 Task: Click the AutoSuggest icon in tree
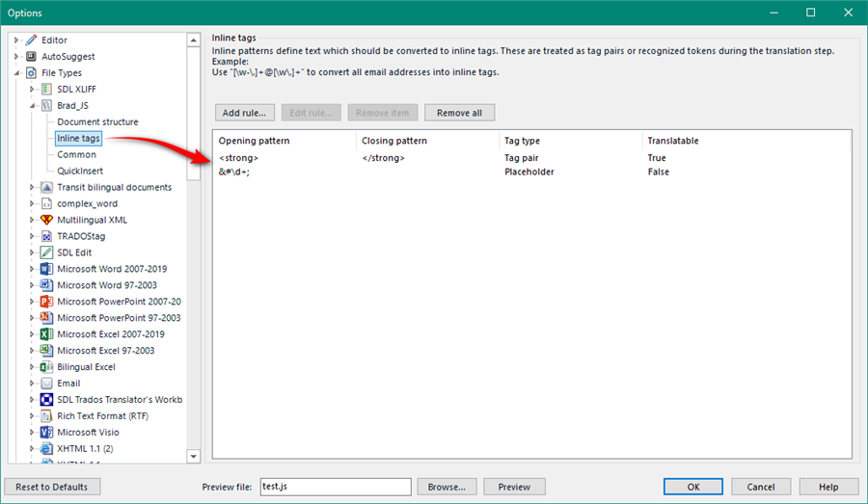[x=32, y=57]
